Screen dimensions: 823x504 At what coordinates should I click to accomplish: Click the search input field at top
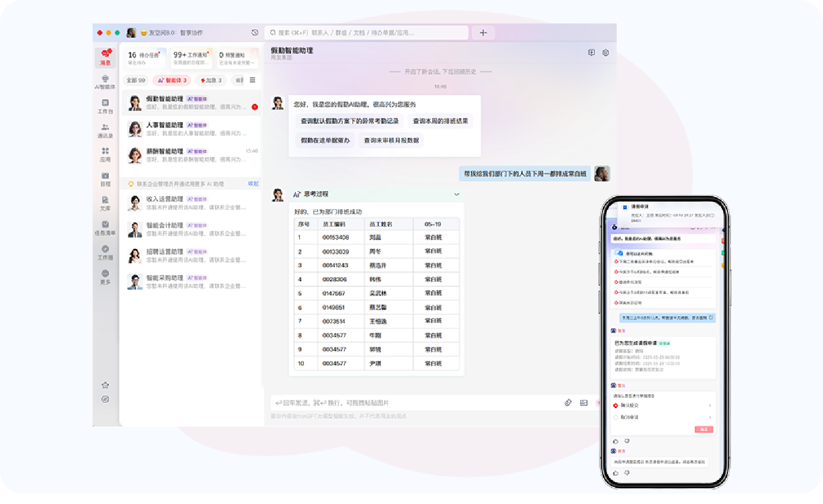[367, 33]
